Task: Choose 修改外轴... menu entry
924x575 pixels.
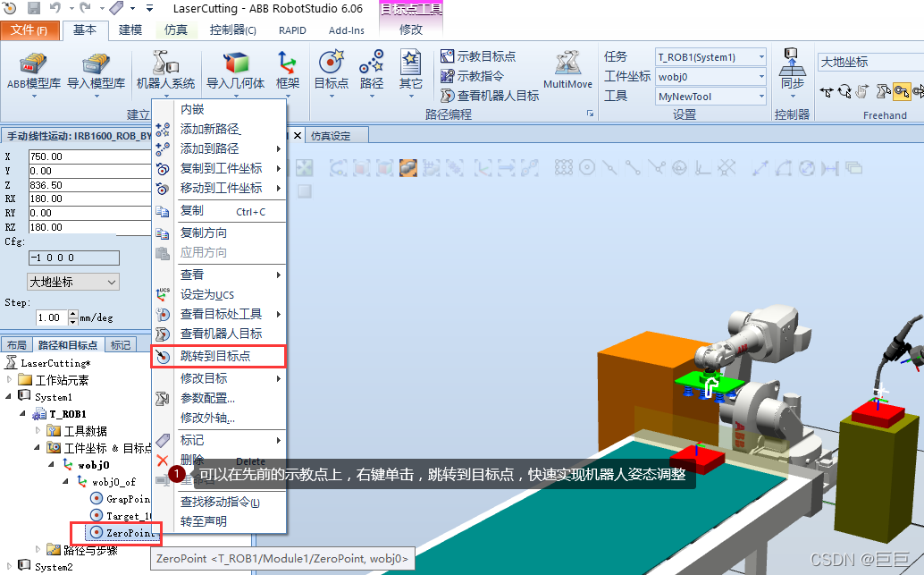Action: pos(219,419)
